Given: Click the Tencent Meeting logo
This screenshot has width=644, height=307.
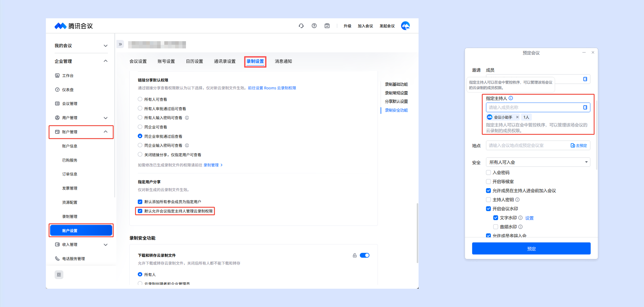Looking at the screenshot, I should click(73, 26).
